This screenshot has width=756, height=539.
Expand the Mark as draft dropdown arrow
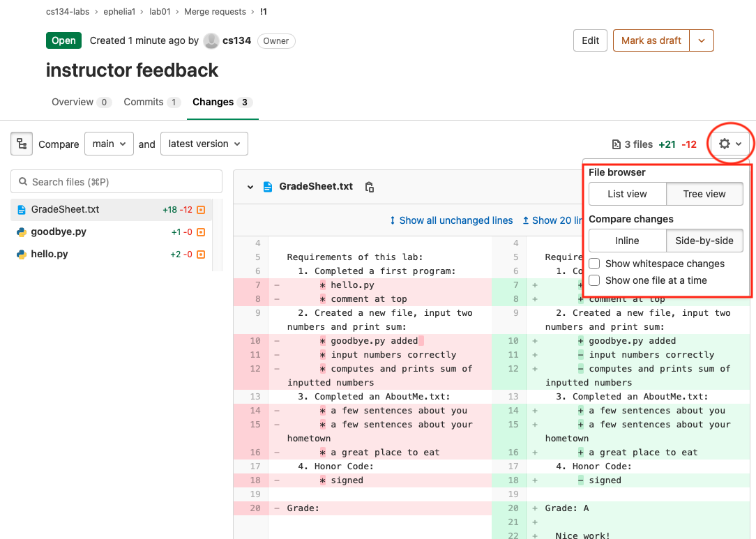point(702,40)
